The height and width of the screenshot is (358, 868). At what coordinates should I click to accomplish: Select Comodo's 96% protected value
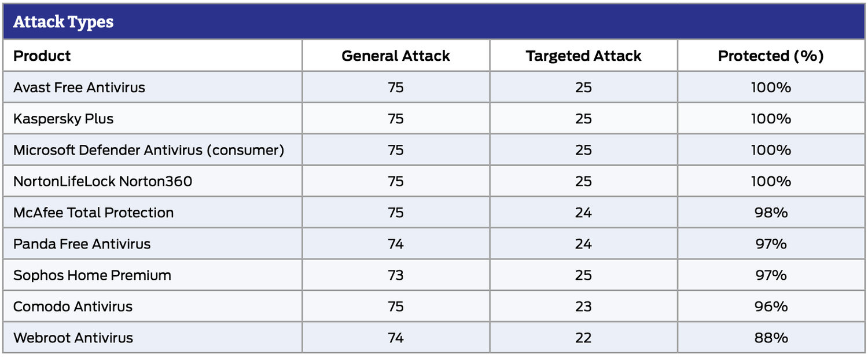coord(771,306)
